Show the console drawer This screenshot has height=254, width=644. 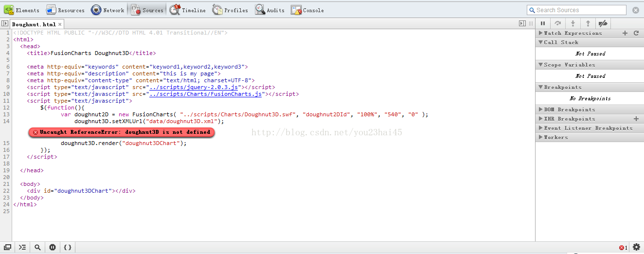(x=22, y=247)
